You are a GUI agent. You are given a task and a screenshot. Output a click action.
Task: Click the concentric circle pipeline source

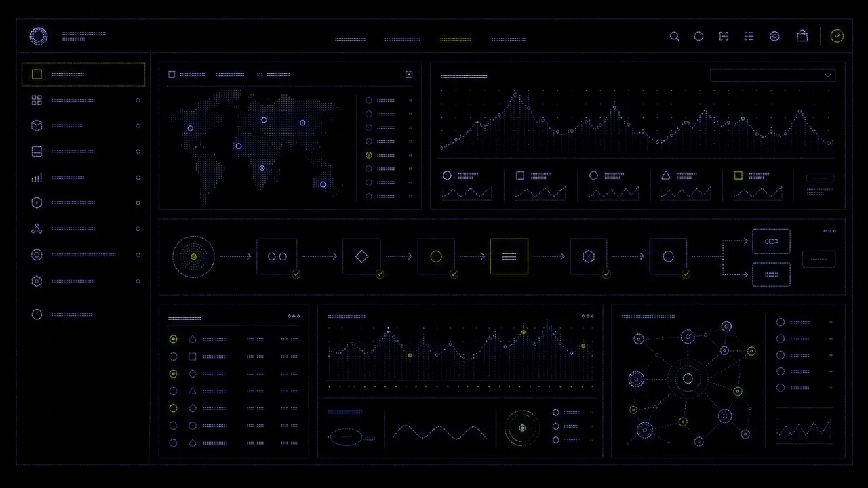tap(193, 257)
